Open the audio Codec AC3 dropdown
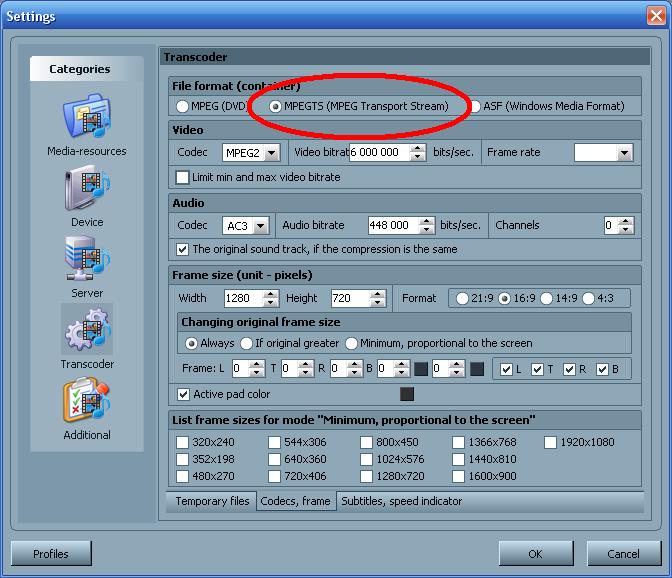 261,225
